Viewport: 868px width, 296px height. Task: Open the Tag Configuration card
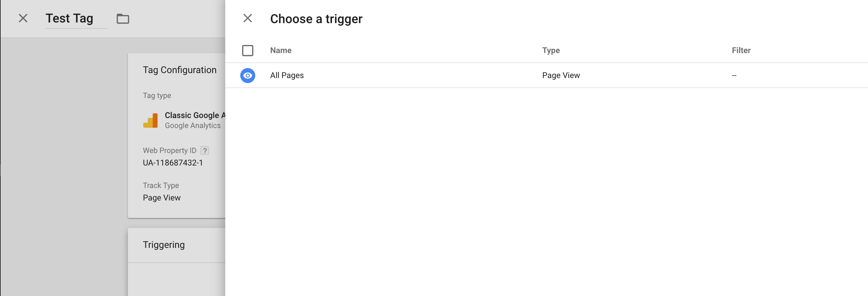point(180,70)
